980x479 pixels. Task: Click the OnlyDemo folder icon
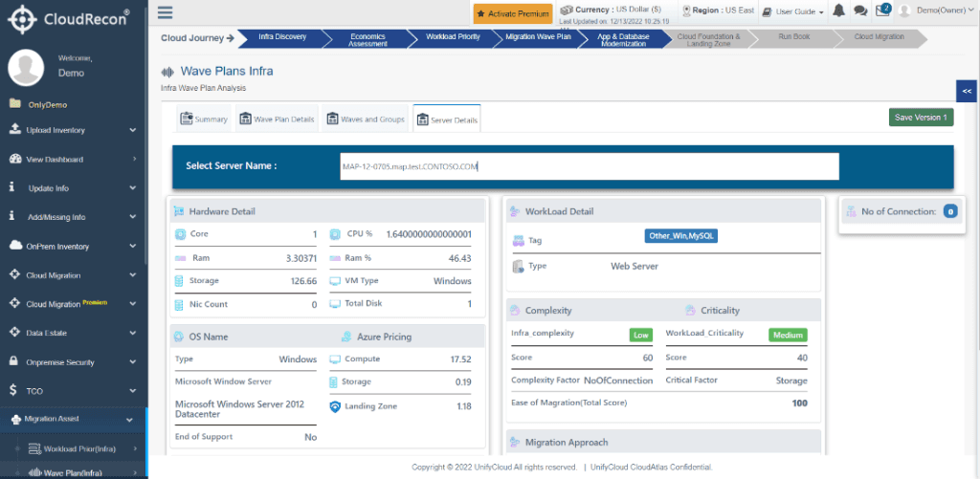coord(14,103)
